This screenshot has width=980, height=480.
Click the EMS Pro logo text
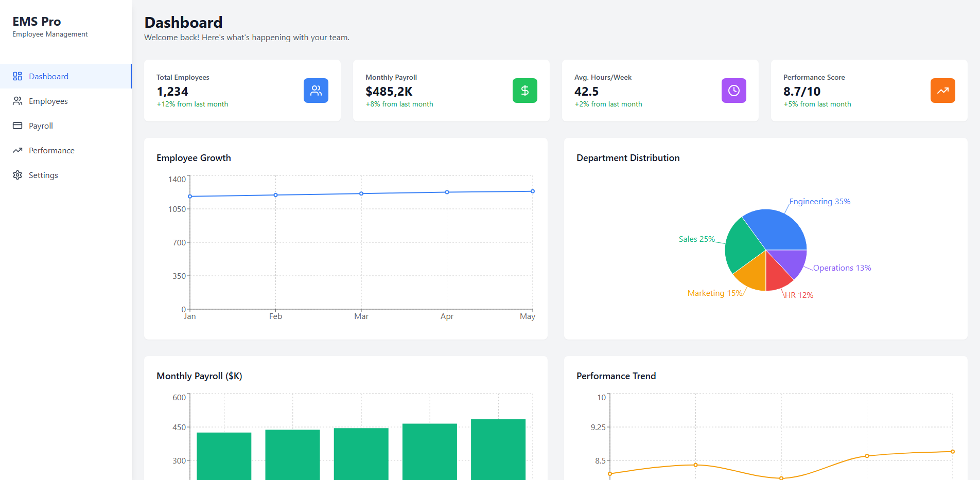coord(37,21)
